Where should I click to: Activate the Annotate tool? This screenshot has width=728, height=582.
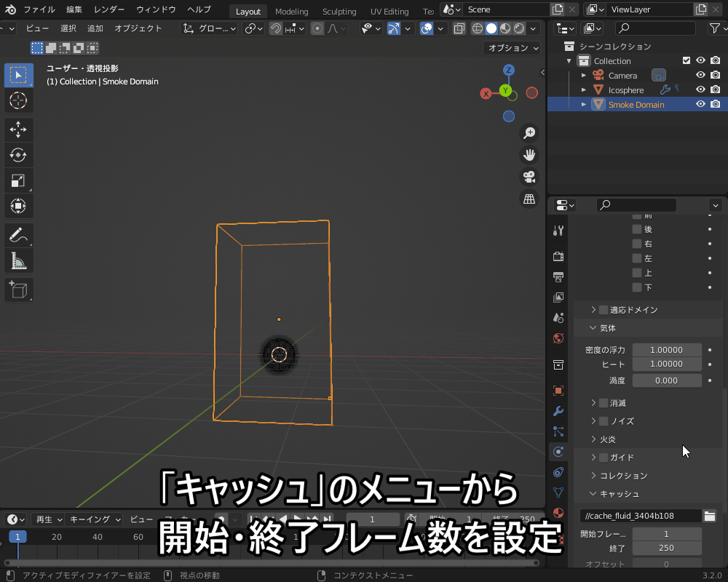click(18, 234)
